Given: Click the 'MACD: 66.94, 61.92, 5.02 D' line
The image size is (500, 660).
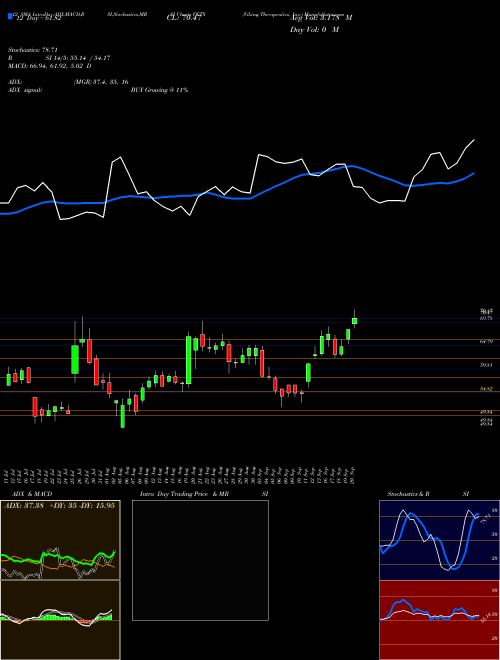Looking at the screenshot, I should click(50, 66).
